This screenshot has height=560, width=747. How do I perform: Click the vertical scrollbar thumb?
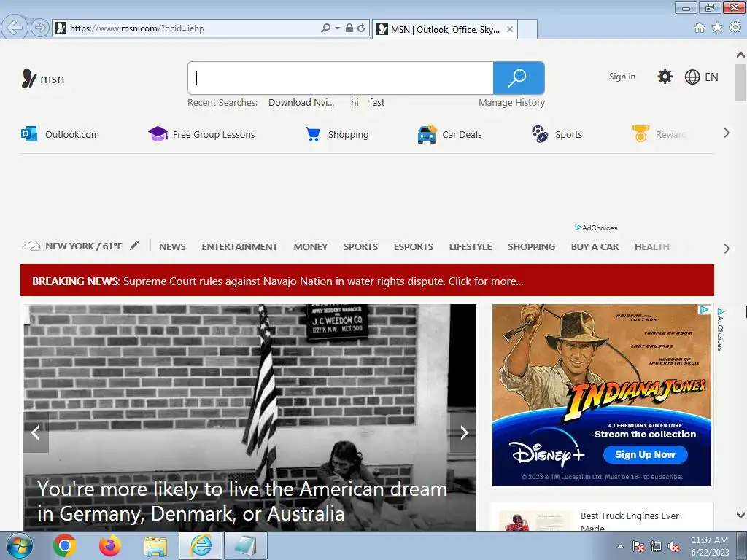click(x=740, y=82)
